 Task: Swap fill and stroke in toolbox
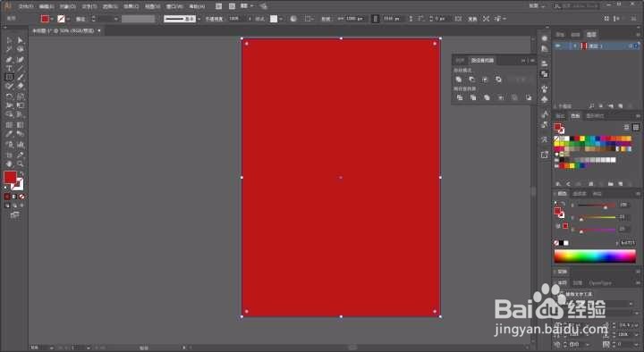[x=21, y=174]
